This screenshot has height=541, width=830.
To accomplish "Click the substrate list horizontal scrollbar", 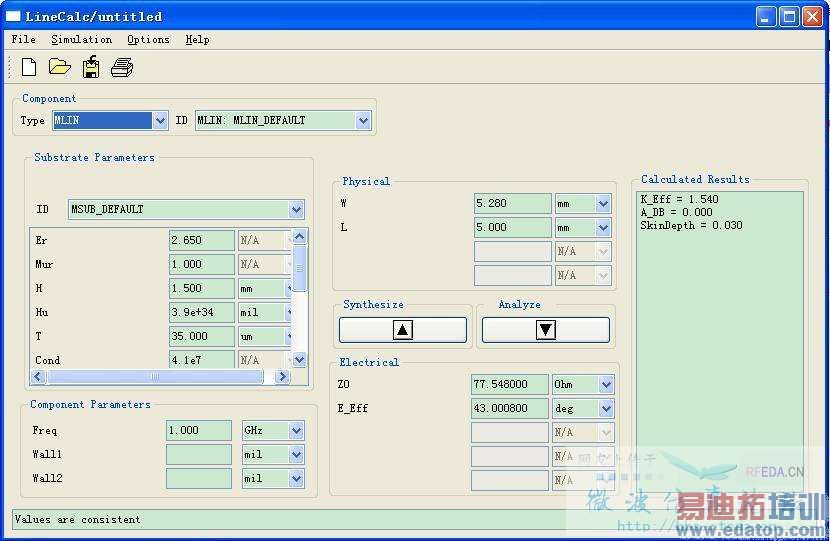I will point(155,377).
